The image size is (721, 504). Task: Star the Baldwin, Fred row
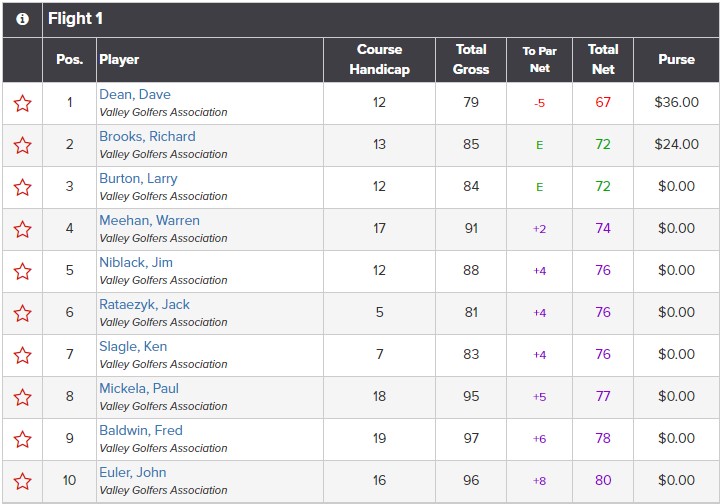click(x=22, y=439)
